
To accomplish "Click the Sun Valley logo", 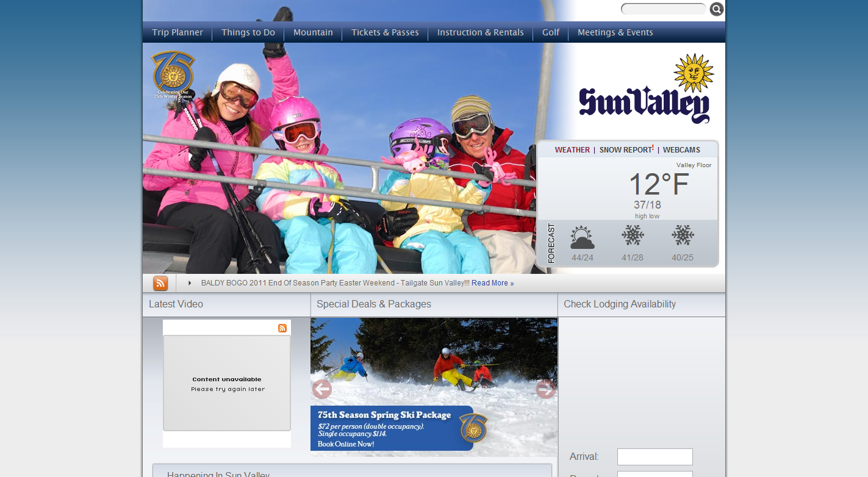I will click(x=646, y=90).
